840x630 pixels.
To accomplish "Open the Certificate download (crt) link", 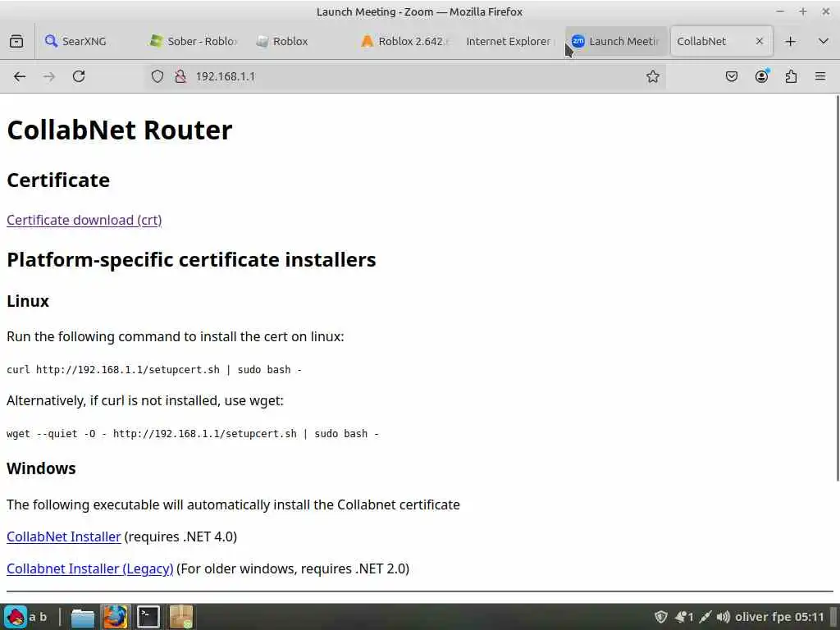I will 84,220.
